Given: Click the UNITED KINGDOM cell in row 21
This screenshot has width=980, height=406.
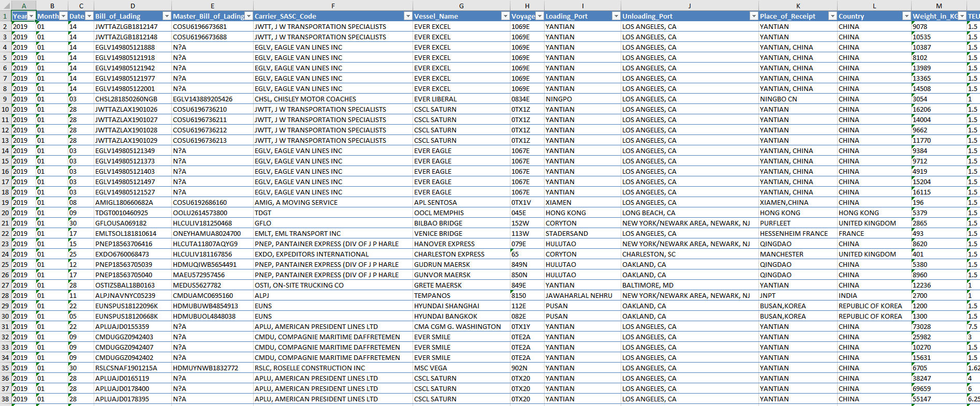Looking at the screenshot, I should (867, 223).
